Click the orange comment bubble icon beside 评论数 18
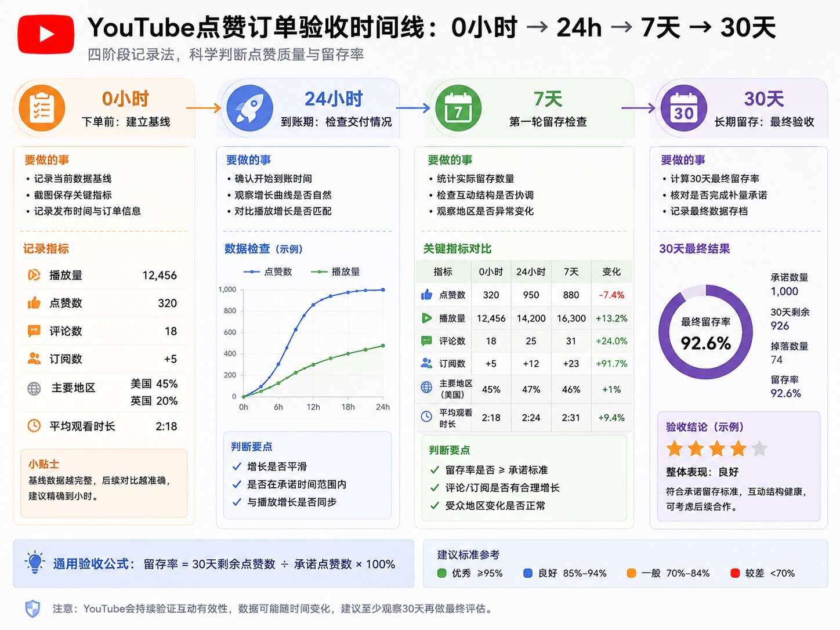 (x=34, y=331)
